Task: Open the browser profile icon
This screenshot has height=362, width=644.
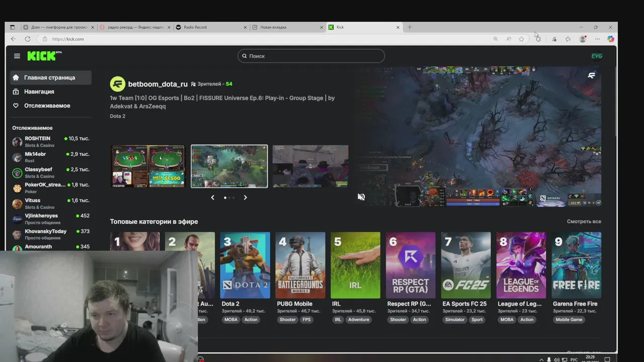Action: 583,39
